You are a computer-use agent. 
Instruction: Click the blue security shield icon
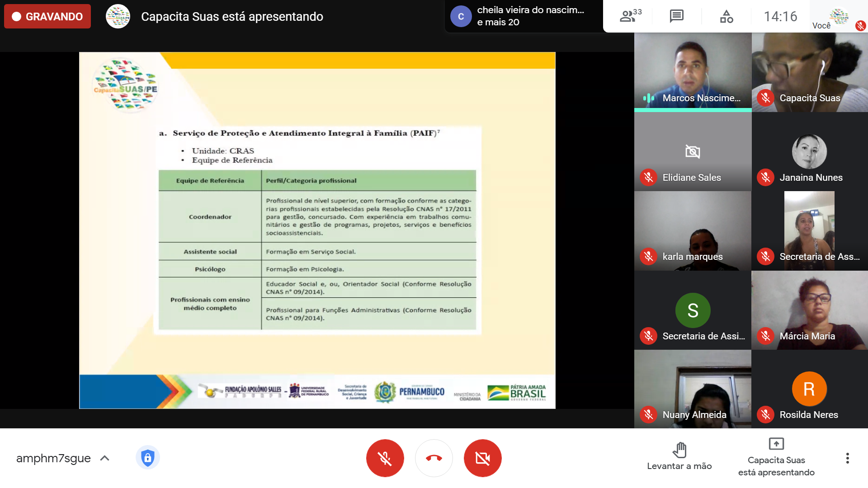pos(147,458)
